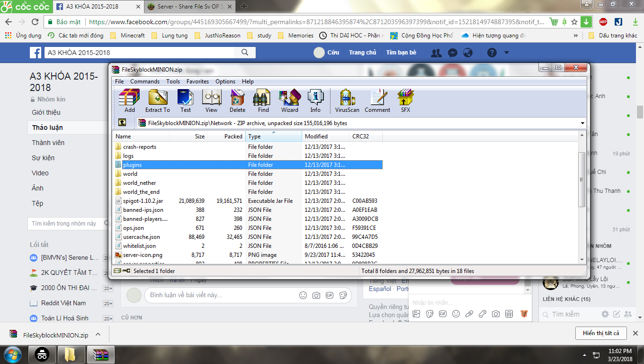
Task: Click the SFX toolbar icon
Action: (x=405, y=101)
